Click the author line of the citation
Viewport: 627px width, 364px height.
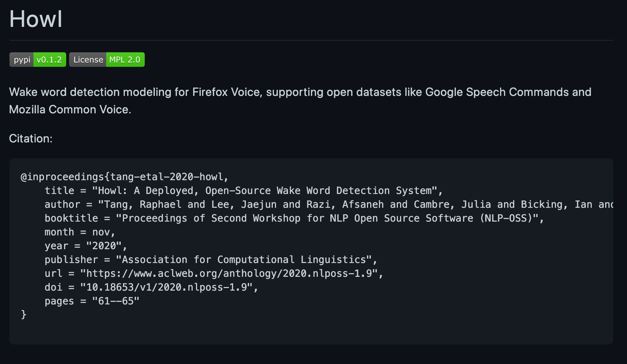pyautogui.click(x=327, y=205)
